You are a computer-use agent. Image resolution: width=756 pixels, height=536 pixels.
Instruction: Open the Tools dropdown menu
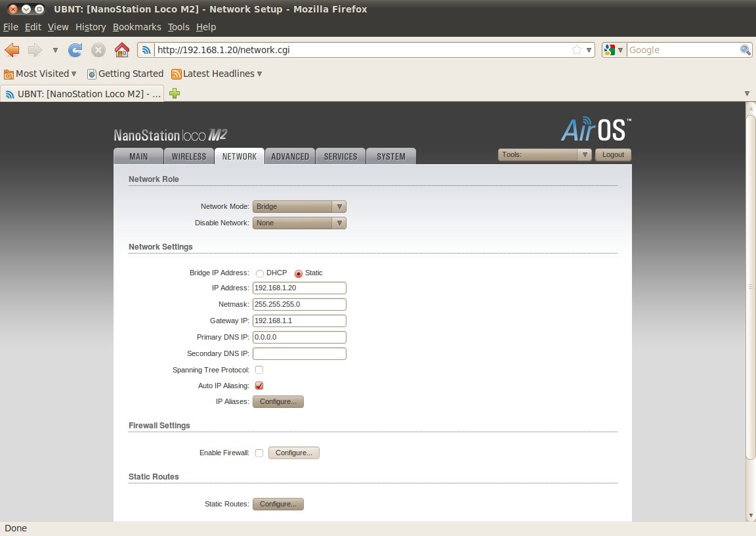[545, 155]
